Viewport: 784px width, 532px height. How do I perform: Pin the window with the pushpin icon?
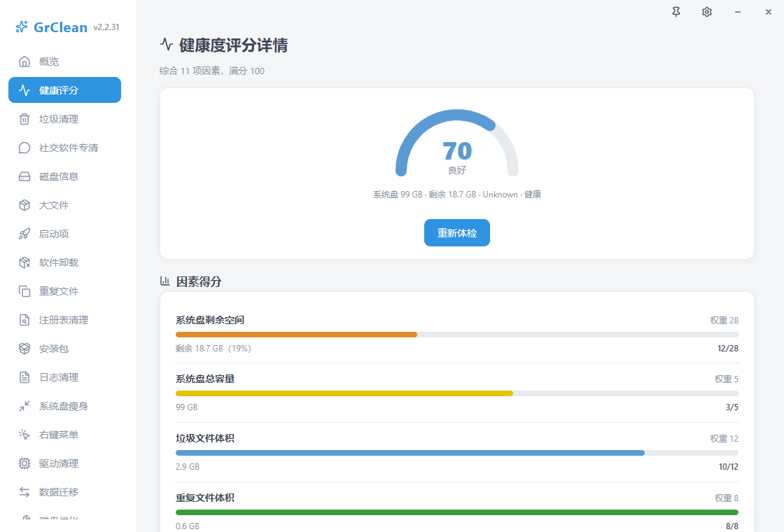[676, 12]
